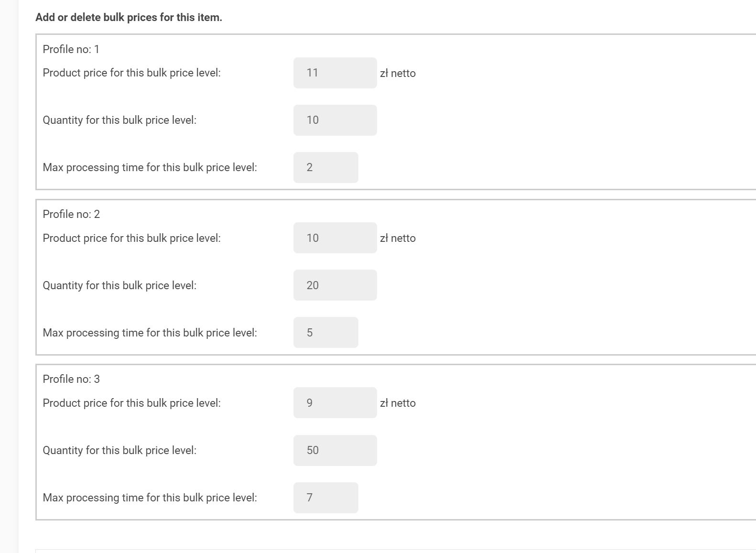Viewport: 756px width, 553px height.
Task: Click "zł netto" text in Profile 1
Action: (x=398, y=73)
